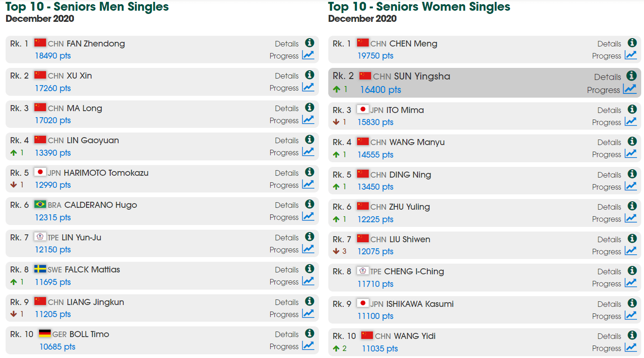
Task: Select ISHIKAWA Kasumi ranking row
Action: [x=485, y=310]
